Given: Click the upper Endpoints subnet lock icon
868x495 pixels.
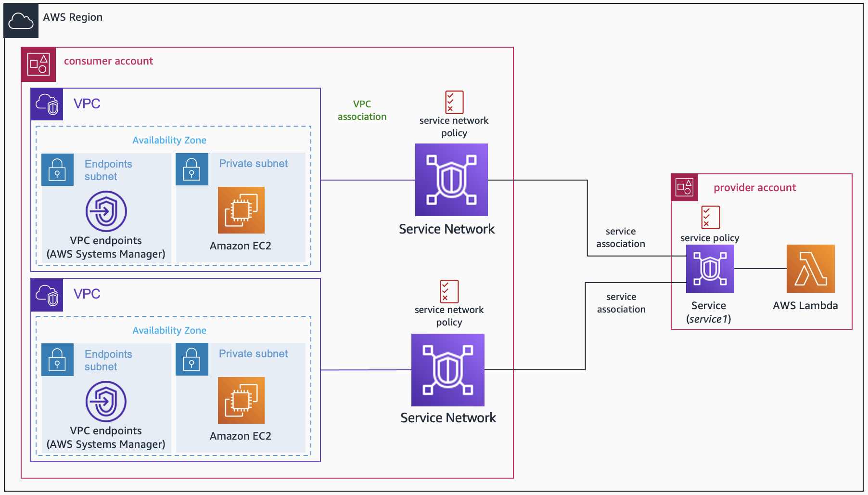Looking at the screenshot, I should click(x=57, y=169).
